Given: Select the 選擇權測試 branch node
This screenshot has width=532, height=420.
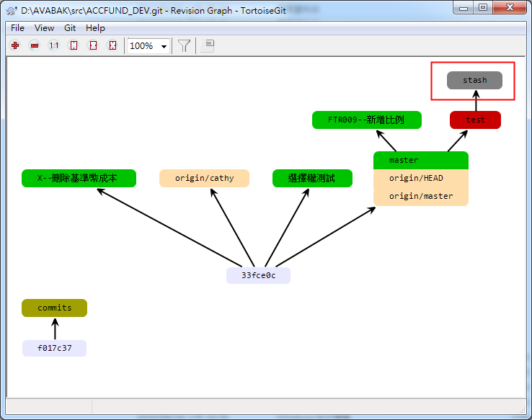Looking at the screenshot, I should coord(312,179).
